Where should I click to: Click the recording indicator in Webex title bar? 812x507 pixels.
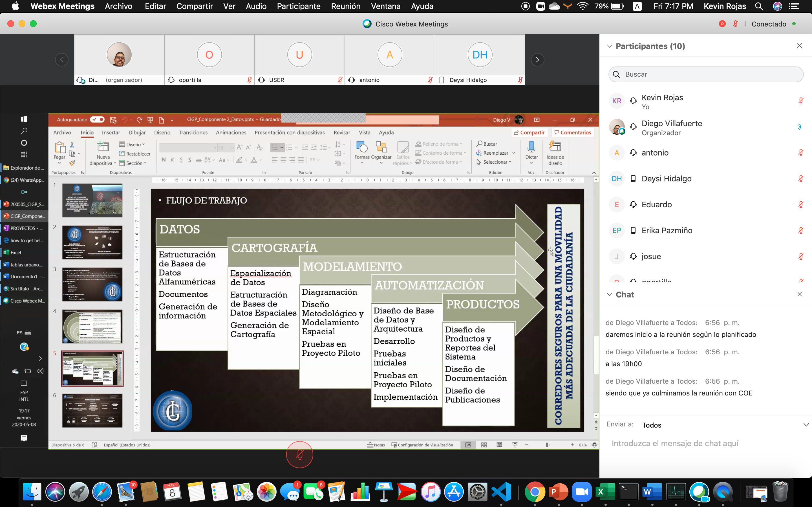(722, 24)
